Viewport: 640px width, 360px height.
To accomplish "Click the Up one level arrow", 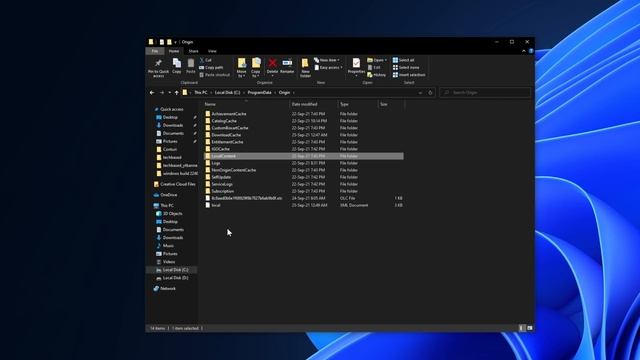I will point(177,93).
